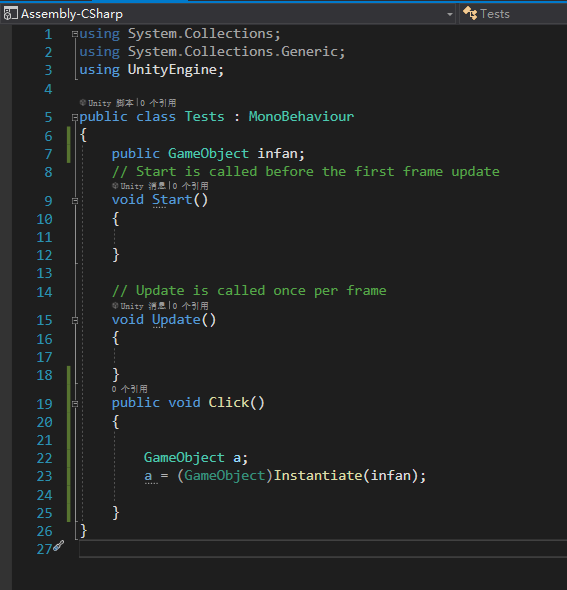
Task: Click the Tests class icon in navigation bar
Action: 470,14
